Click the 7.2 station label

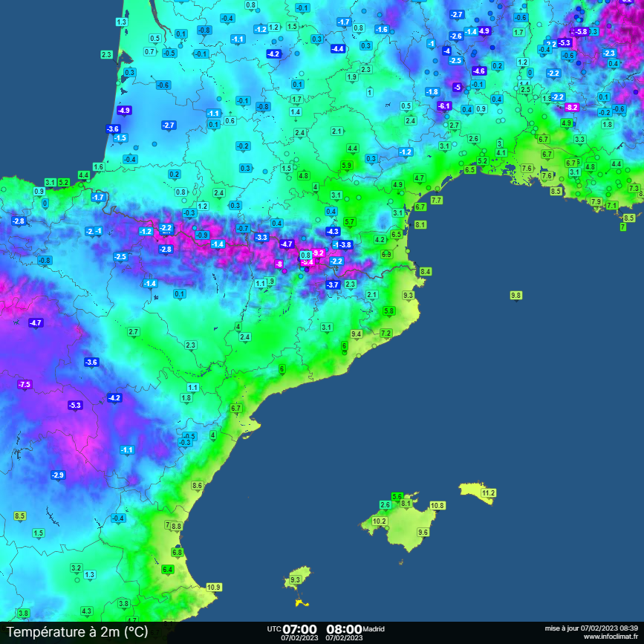(386, 333)
